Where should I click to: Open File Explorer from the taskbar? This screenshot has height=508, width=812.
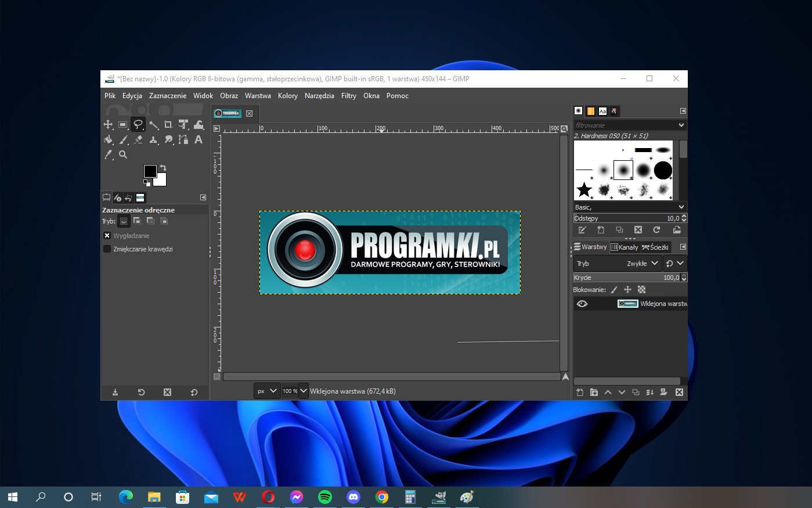[154, 497]
